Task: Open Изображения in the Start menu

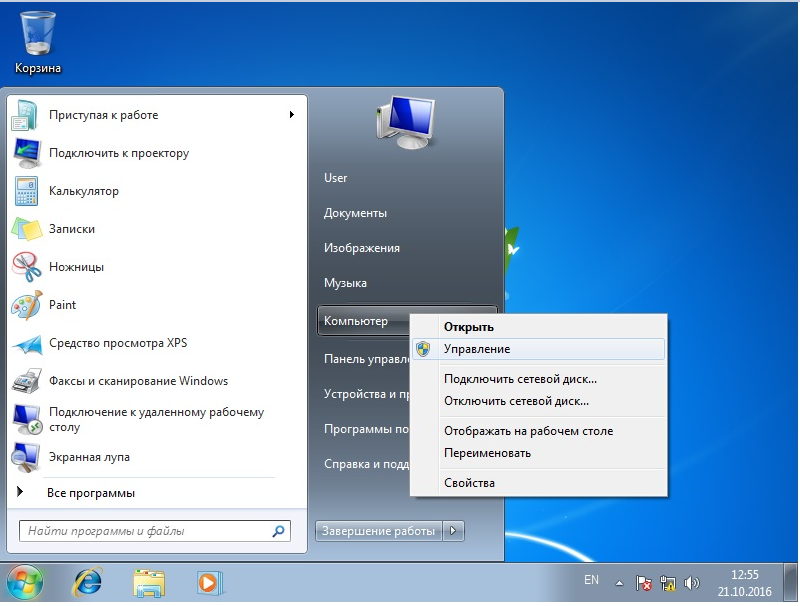Action: (x=362, y=248)
